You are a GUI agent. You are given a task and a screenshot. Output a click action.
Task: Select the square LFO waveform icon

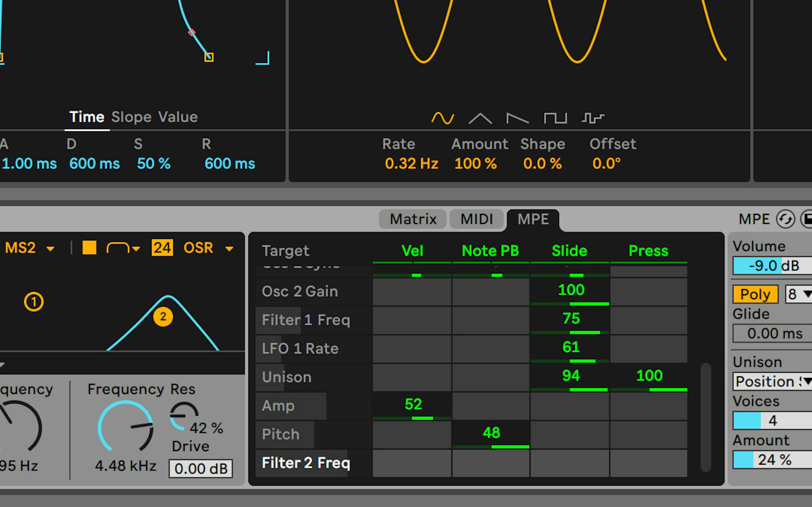556,118
